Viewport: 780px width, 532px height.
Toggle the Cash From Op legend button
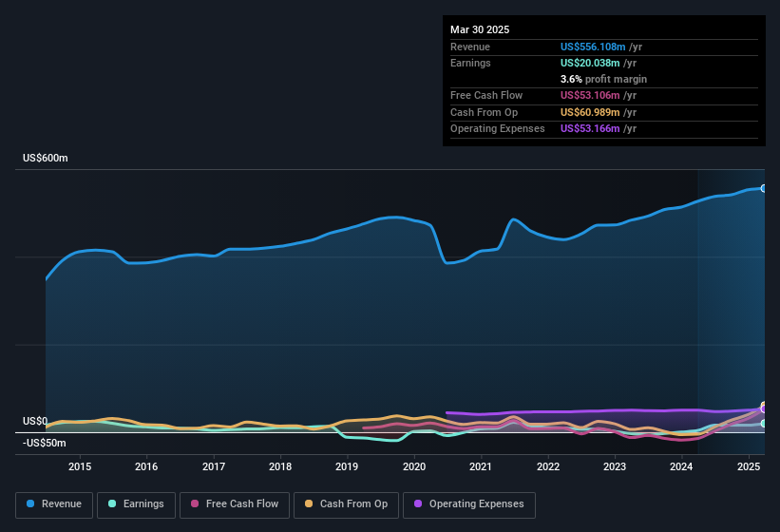(346, 505)
